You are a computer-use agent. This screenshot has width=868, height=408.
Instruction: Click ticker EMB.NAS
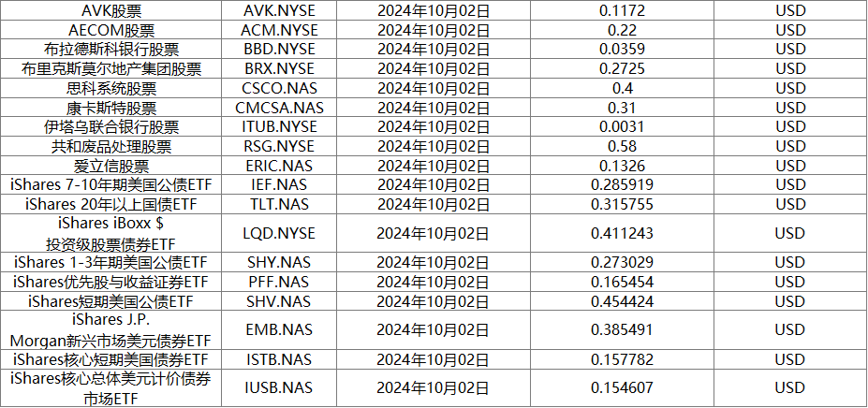[279, 330]
